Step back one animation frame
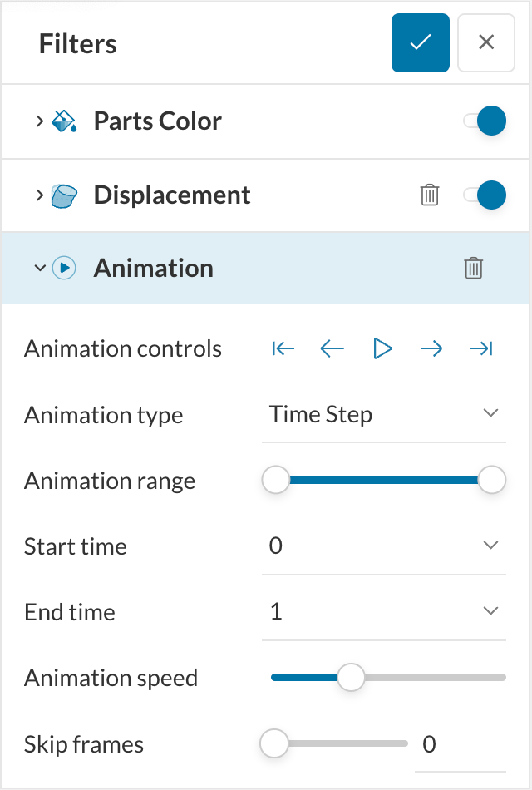This screenshot has height=790, width=532. tap(332, 349)
